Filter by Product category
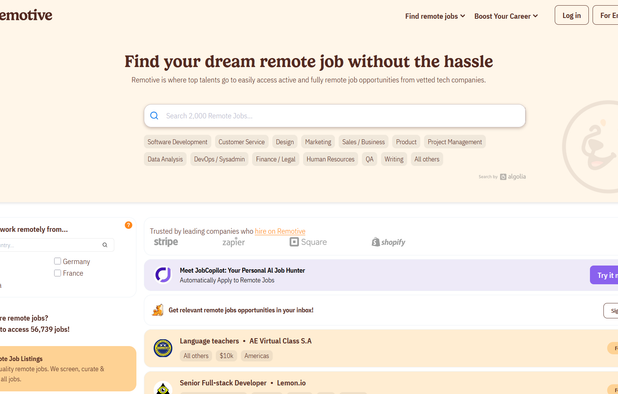This screenshot has width=618, height=394. [406, 142]
